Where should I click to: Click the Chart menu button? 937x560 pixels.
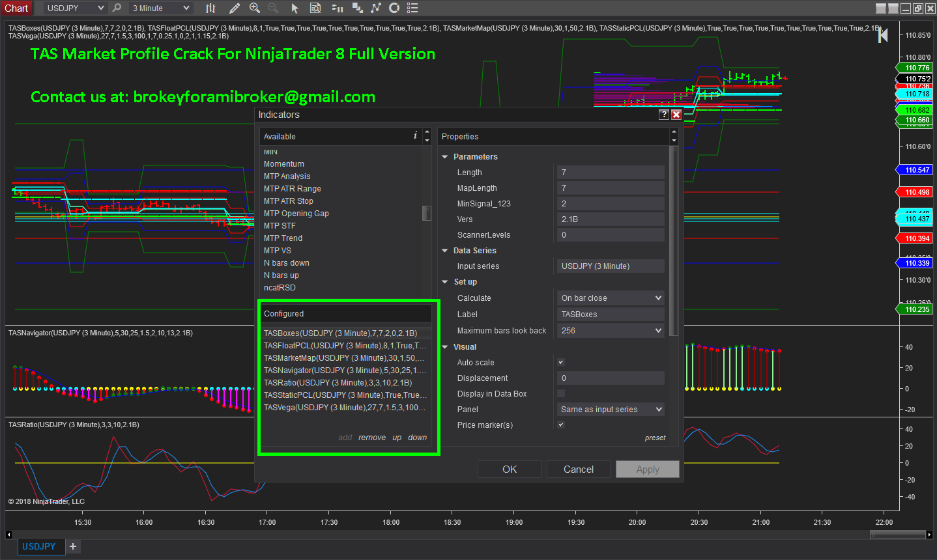pyautogui.click(x=16, y=8)
